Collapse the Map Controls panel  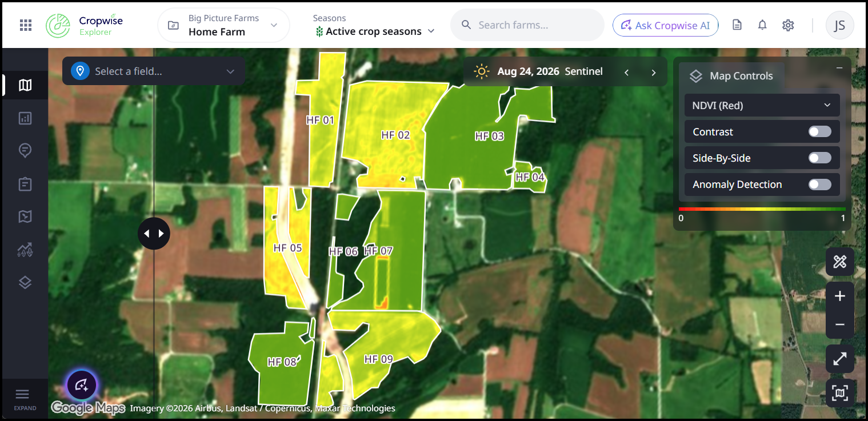point(839,68)
